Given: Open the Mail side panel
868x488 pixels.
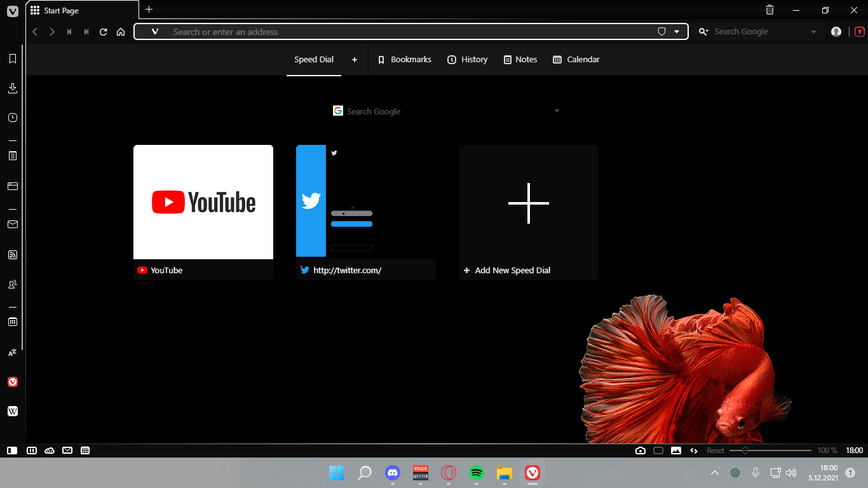Looking at the screenshot, I should [x=12, y=224].
